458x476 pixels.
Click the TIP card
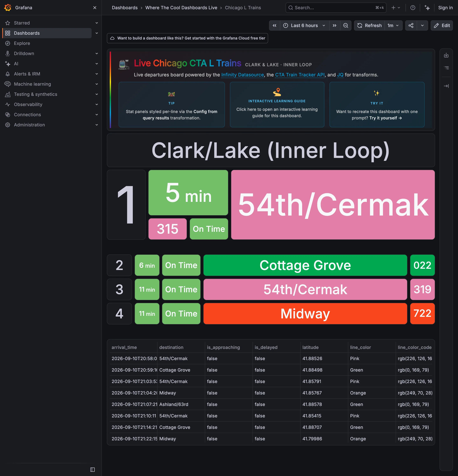click(171, 105)
